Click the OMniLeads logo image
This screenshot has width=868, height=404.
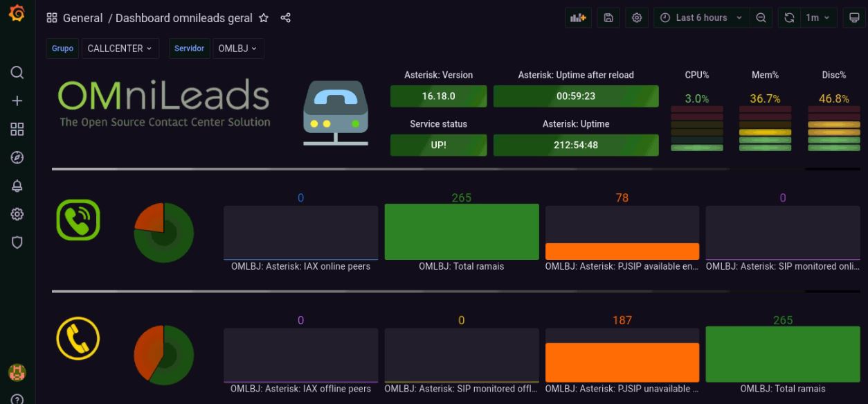tap(164, 105)
